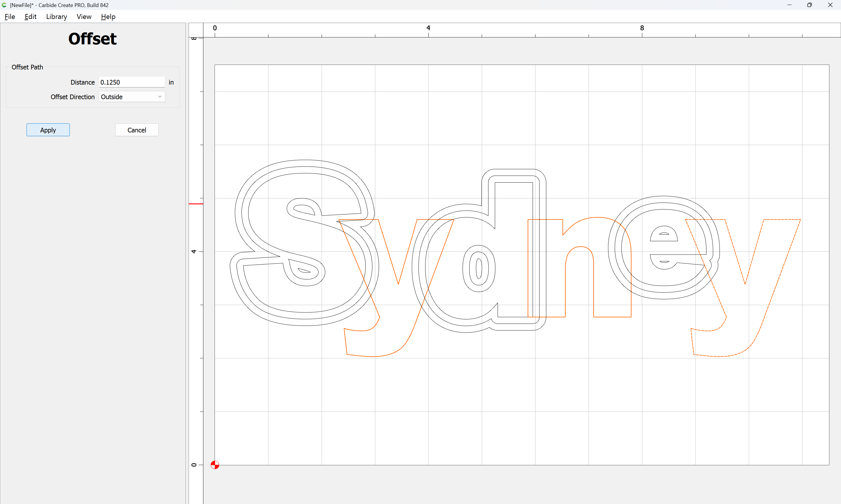This screenshot has height=504, width=841.
Task: Restore down the application window
Action: (x=809, y=5)
